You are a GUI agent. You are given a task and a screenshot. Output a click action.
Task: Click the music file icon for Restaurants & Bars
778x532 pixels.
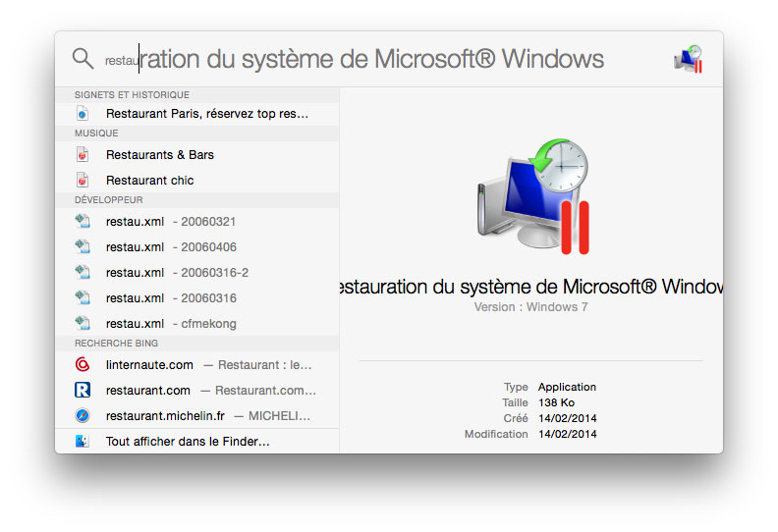tap(83, 155)
